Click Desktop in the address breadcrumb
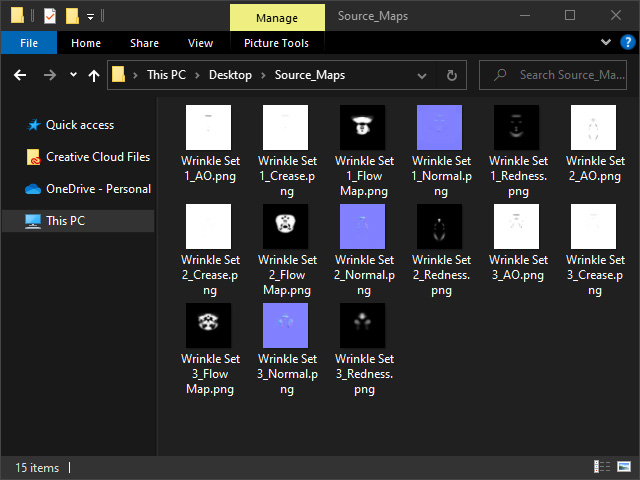 [x=230, y=75]
